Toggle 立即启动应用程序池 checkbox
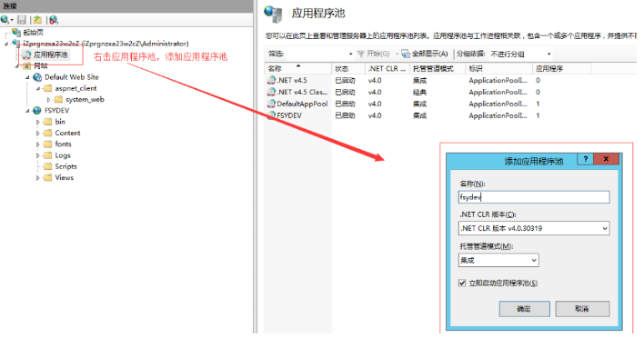The height and width of the screenshot is (348, 644). [x=462, y=283]
